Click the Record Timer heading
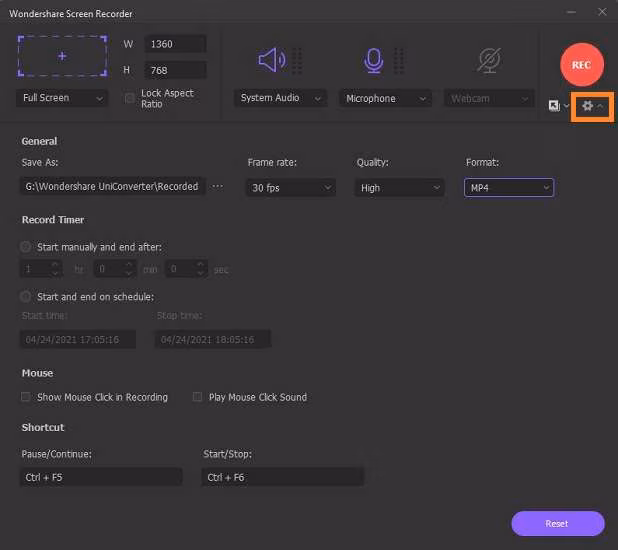Screen dimensions: 618x550 [53, 220]
